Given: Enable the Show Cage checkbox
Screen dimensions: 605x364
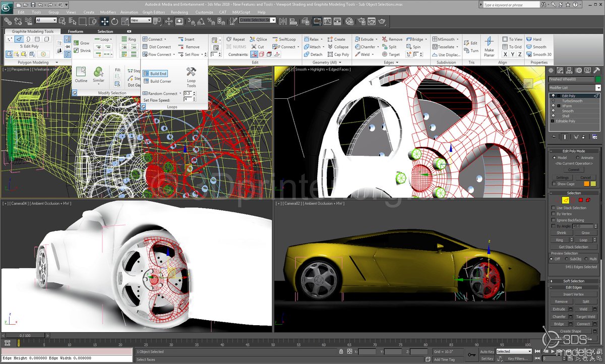Looking at the screenshot, I should click(x=554, y=184).
